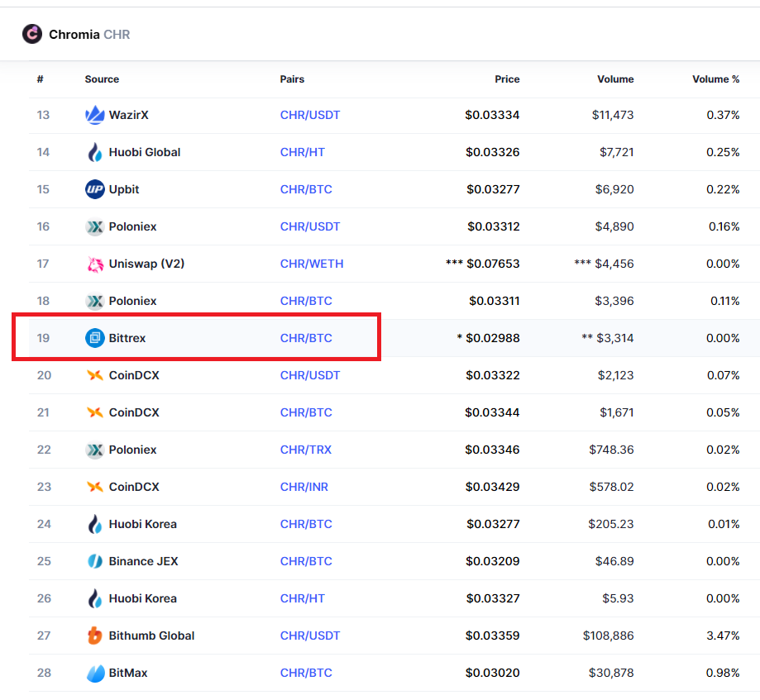Click the Huobi Korea icon in row 24
This screenshot has height=700, width=760.
pyautogui.click(x=95, y=524)
